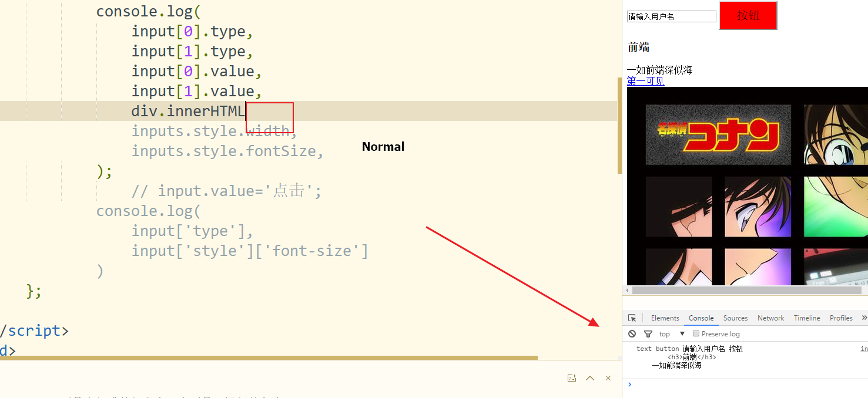Switch to the Timeline tab
This screenshot has height=398, width=868.
click(807, 318)
